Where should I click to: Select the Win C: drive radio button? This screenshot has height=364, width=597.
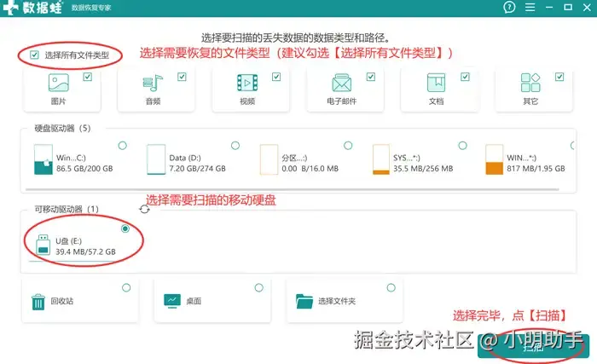(x=123, y=146)
